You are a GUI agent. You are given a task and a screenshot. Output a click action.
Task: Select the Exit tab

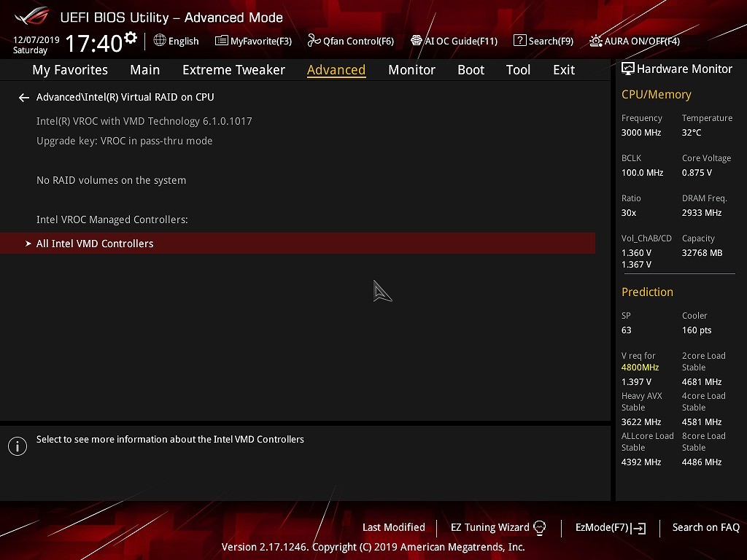(564, 70)
